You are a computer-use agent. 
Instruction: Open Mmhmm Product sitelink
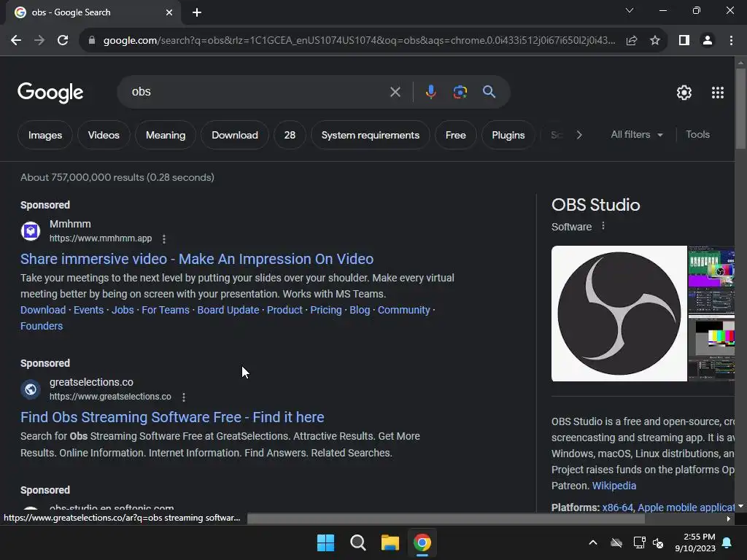[x=285, y=310]
